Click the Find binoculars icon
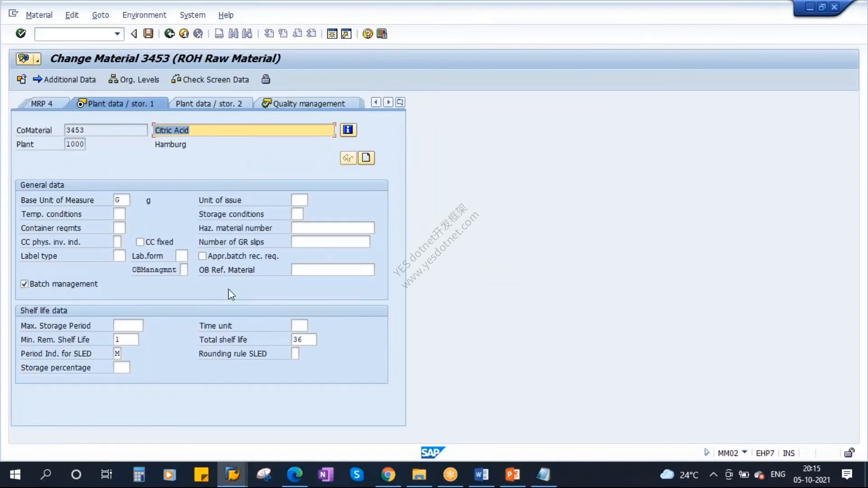868x488 pixels. pyautogui.click(x=233, y=33)
